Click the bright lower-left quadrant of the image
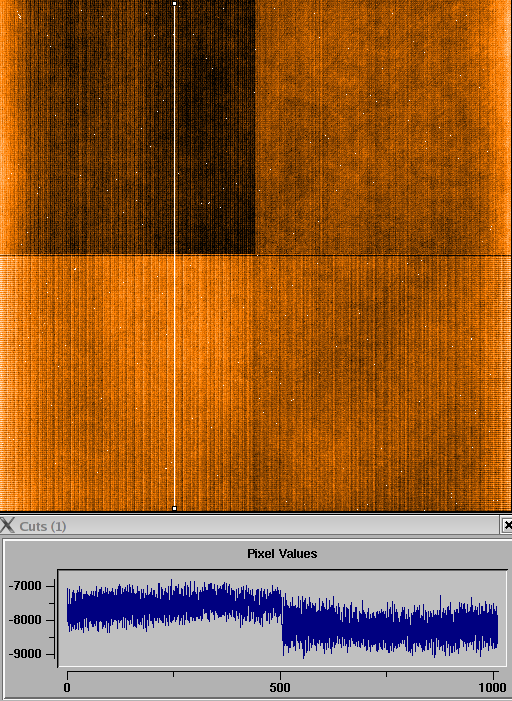The width and height of the screenshot is (512, 701). pos(127,383)
